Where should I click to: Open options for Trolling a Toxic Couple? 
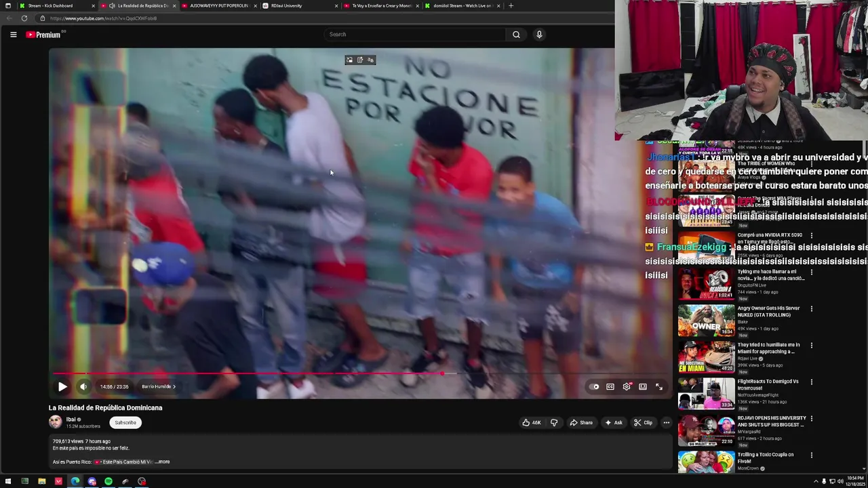click(x=811, y=455)
